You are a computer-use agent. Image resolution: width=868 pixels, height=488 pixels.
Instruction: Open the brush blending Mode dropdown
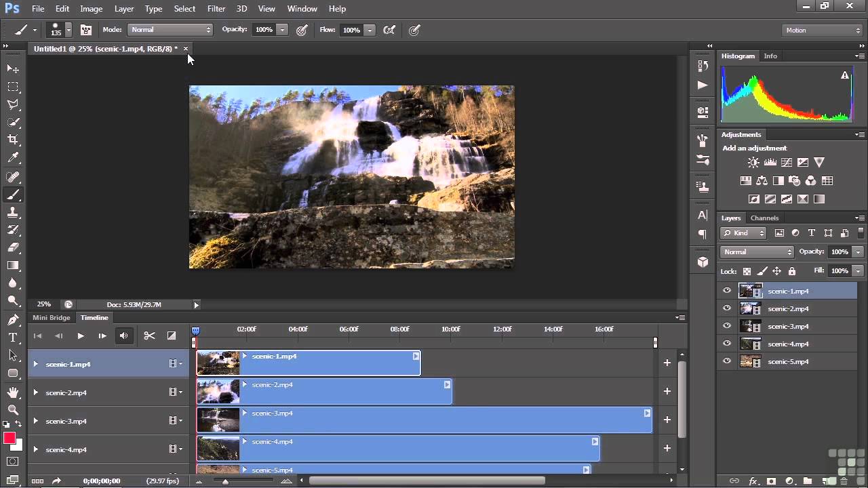[170, 30]
